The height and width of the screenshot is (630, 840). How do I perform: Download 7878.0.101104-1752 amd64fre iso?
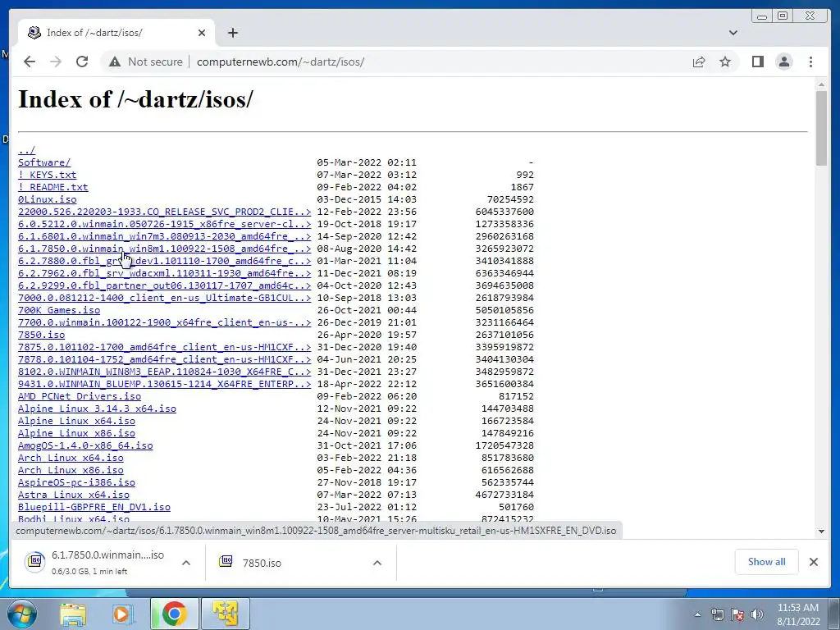(164, 359)
